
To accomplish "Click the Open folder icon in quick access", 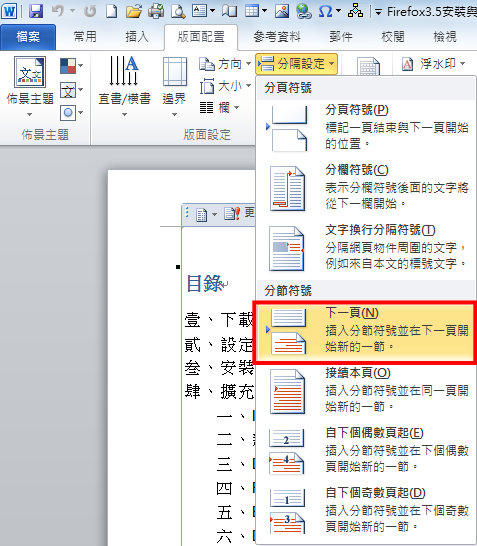I will pos(134,11).
